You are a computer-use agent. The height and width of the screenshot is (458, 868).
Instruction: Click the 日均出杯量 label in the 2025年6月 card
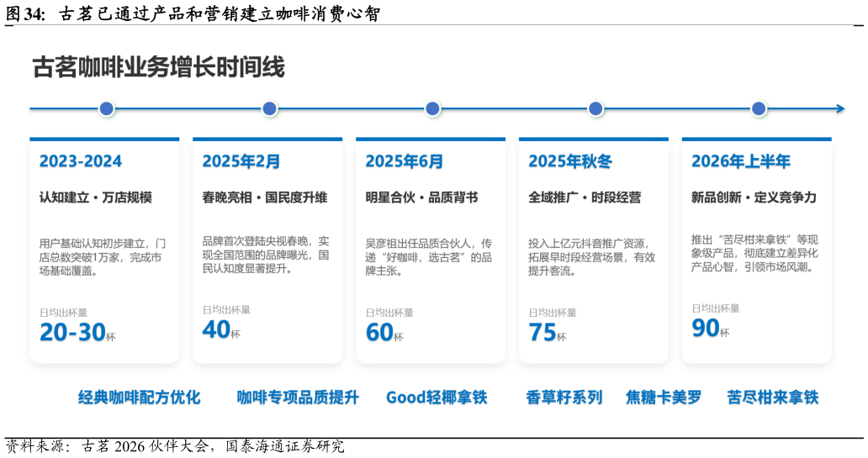tap(389, 313)
